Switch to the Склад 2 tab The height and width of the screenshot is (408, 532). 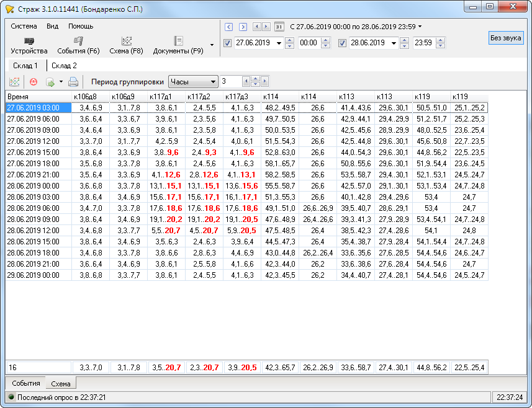[x=64, y=65]
